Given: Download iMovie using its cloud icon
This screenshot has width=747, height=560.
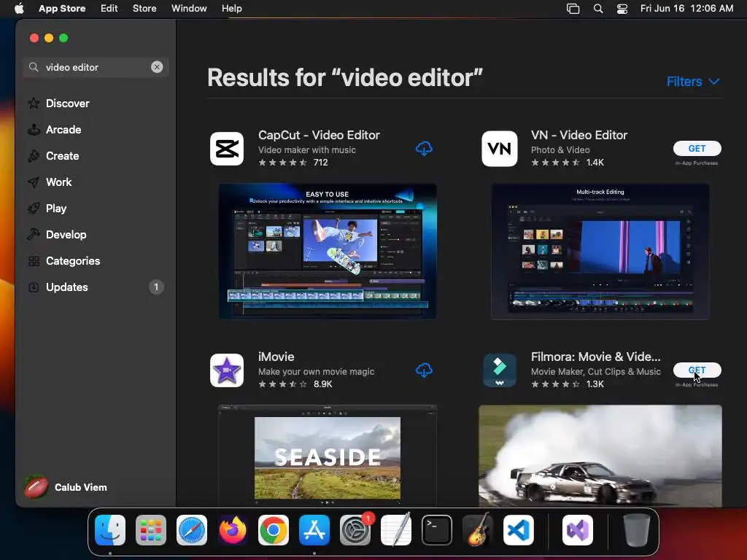Looking at the screenshot, I should click(x=424, y=370).
